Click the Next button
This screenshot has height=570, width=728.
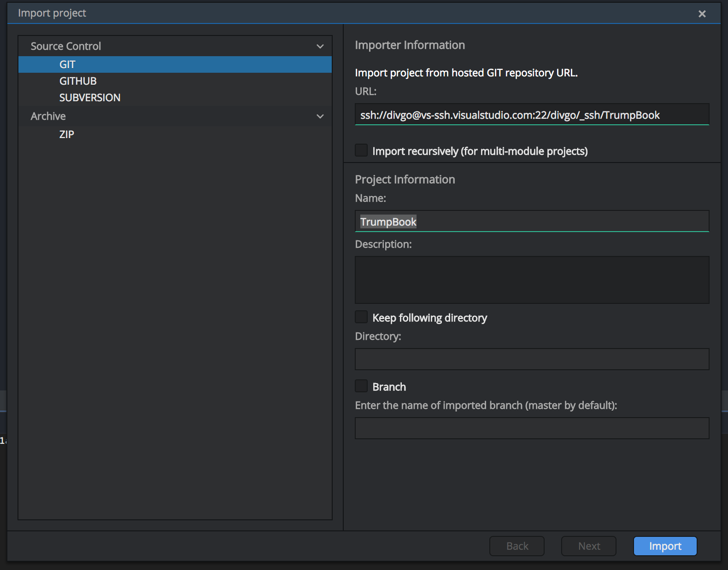point(588,546)
